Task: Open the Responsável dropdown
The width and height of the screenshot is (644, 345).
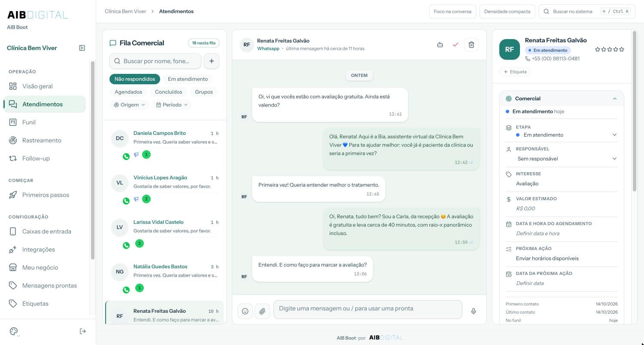Action: [567, 159]
